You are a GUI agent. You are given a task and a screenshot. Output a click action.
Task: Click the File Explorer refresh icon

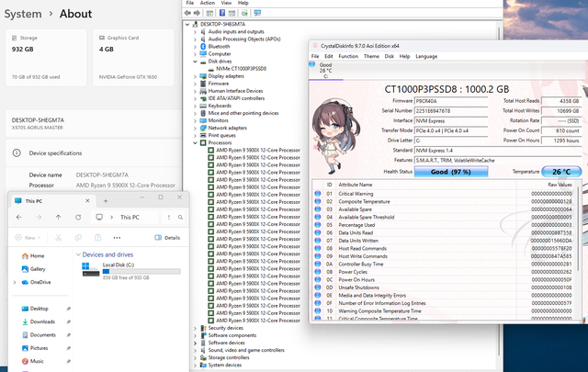point(78,218)
